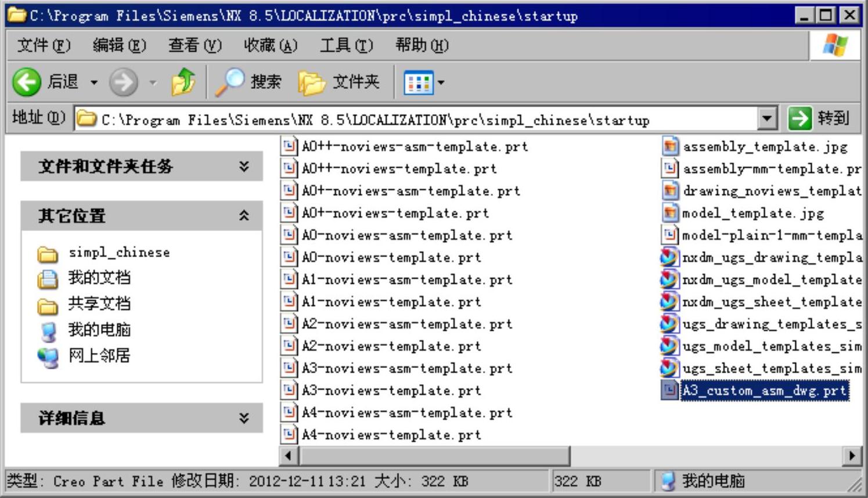The image size is (868, 498).
Task: Open the 编辑(E) menu
Action: (x=120, y=45)
